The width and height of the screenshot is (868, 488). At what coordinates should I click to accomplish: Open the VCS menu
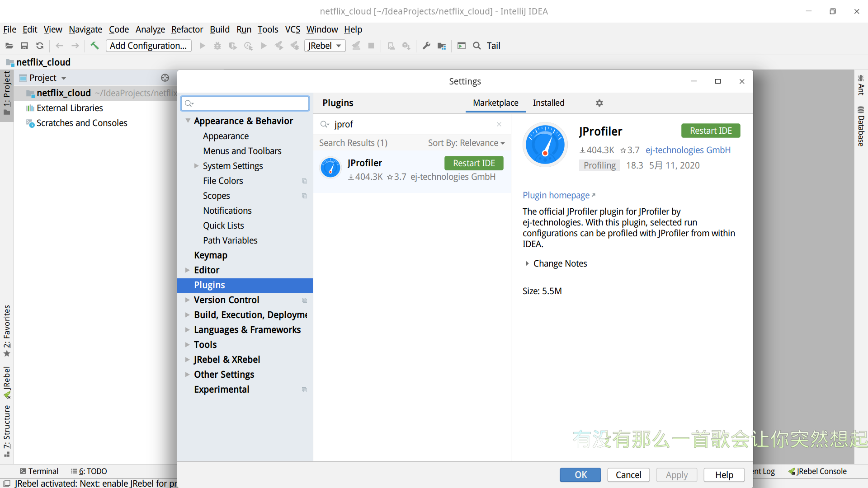click(x=292, y=29)
